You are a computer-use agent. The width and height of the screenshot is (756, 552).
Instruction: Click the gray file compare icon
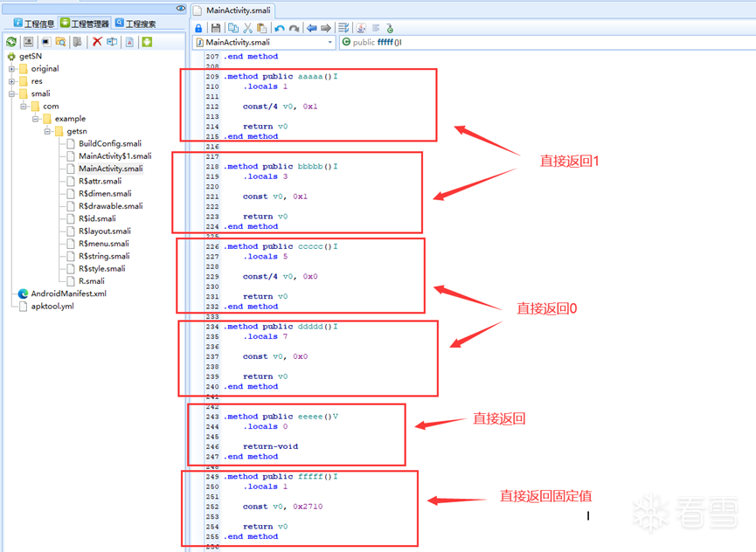coord(77,42)
